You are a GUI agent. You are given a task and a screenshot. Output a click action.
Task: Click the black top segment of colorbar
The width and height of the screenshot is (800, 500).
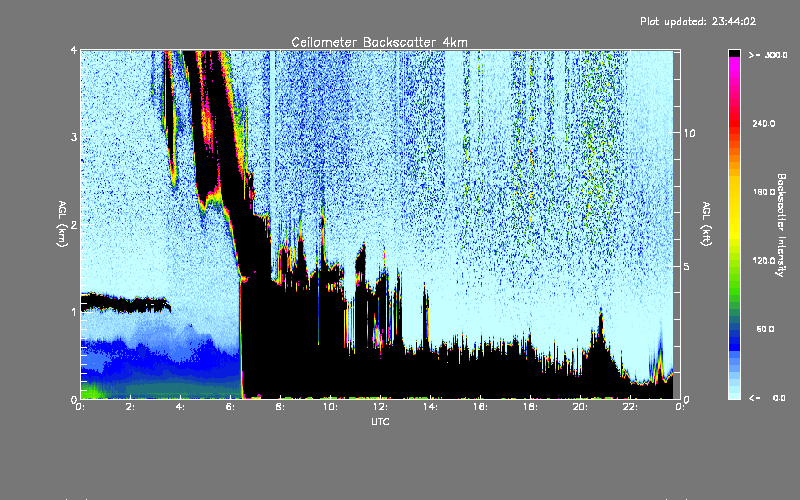click(x=734, y=53)
